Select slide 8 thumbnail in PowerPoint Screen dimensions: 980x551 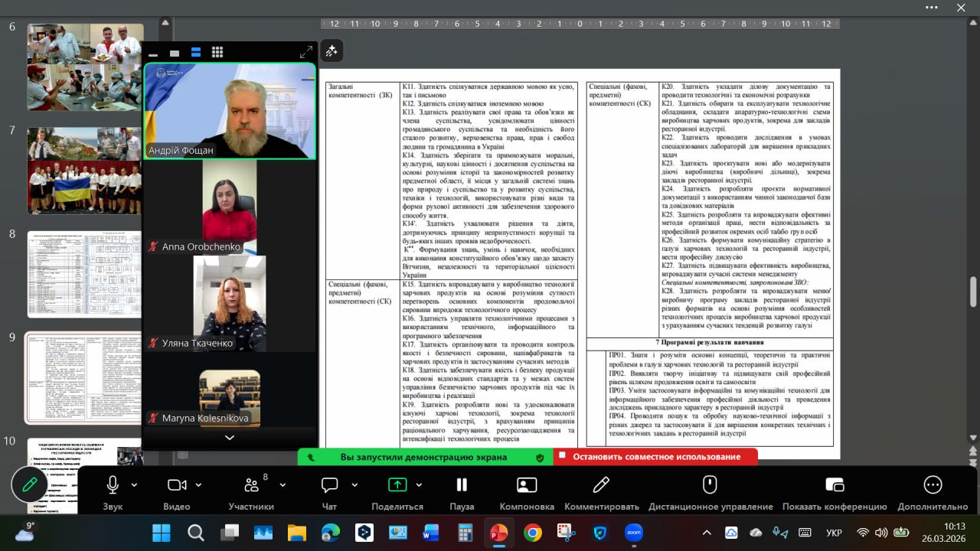(84, 274)
